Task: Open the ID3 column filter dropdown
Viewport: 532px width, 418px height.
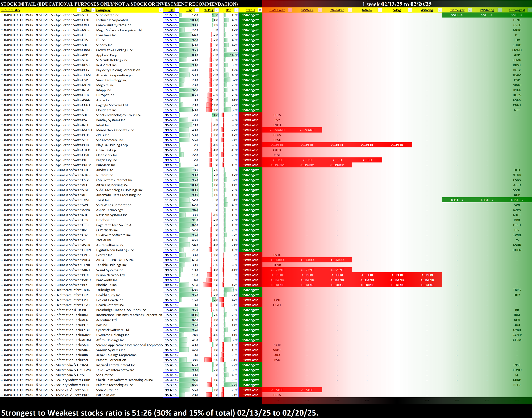Action: coord(236,10)
